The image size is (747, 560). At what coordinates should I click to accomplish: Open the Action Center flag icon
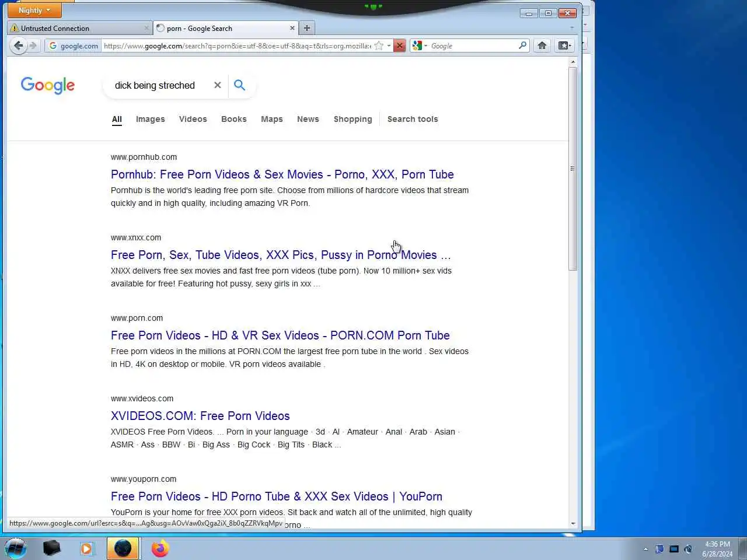pos(659,549)
